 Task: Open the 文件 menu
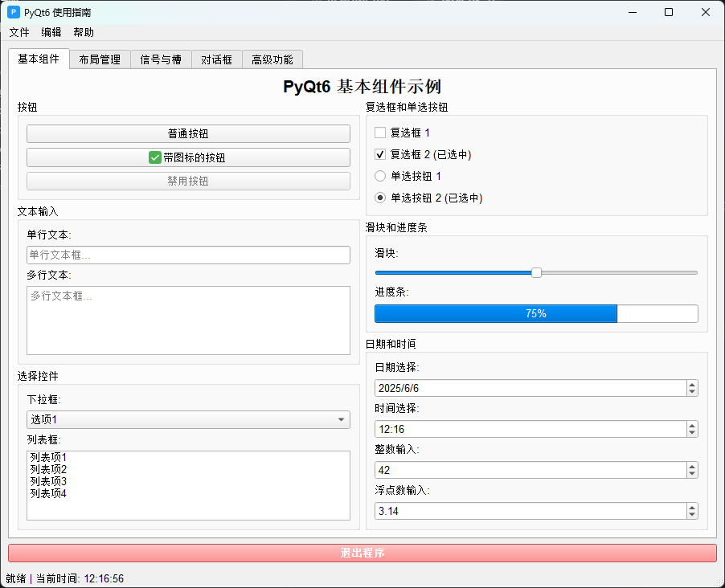pyautogui.click(x=18, y=32)
